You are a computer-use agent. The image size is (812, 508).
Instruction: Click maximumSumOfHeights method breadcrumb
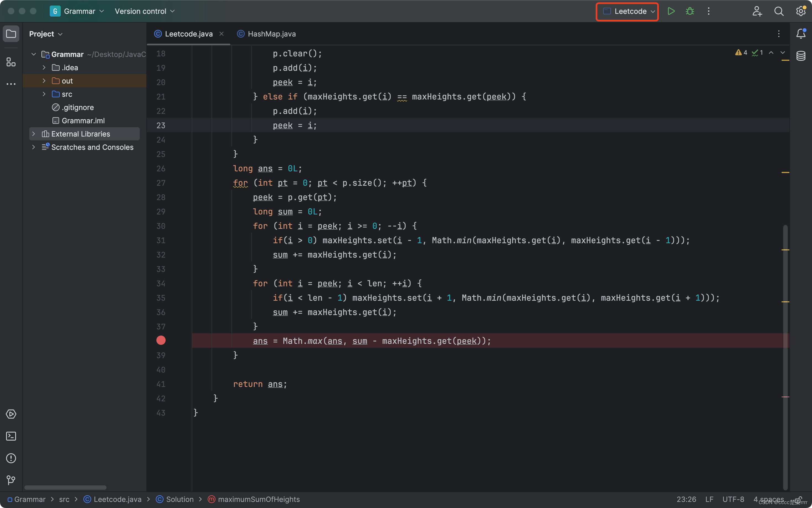[x=254, y=499]
